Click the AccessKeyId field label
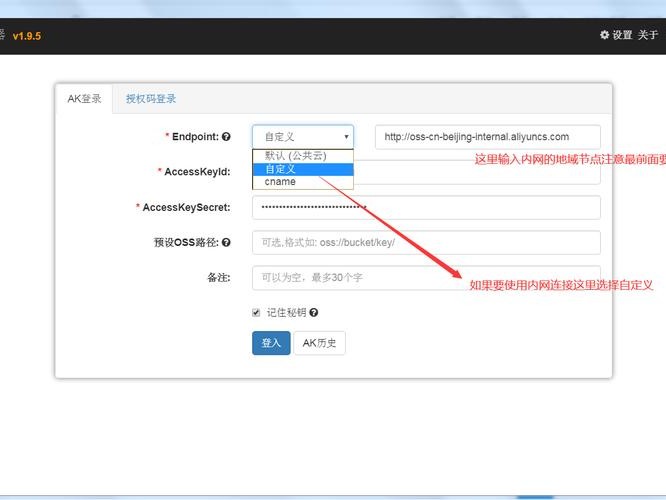This screenshot has width=666, height=500. coord(197,172)
